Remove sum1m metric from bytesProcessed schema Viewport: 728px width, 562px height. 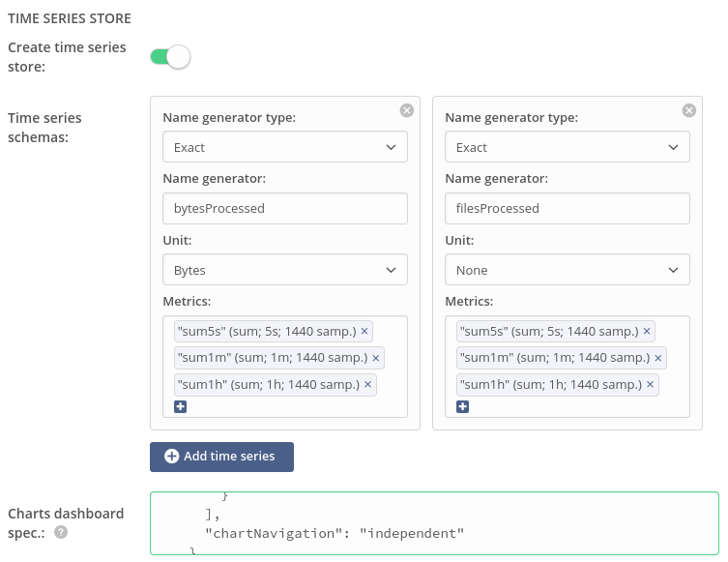tap(376, 358)
